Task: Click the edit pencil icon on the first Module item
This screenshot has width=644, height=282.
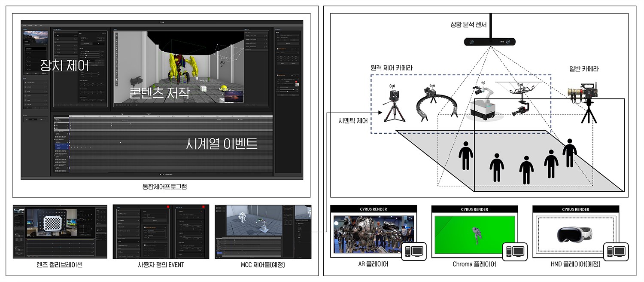Action: (265, 36)
